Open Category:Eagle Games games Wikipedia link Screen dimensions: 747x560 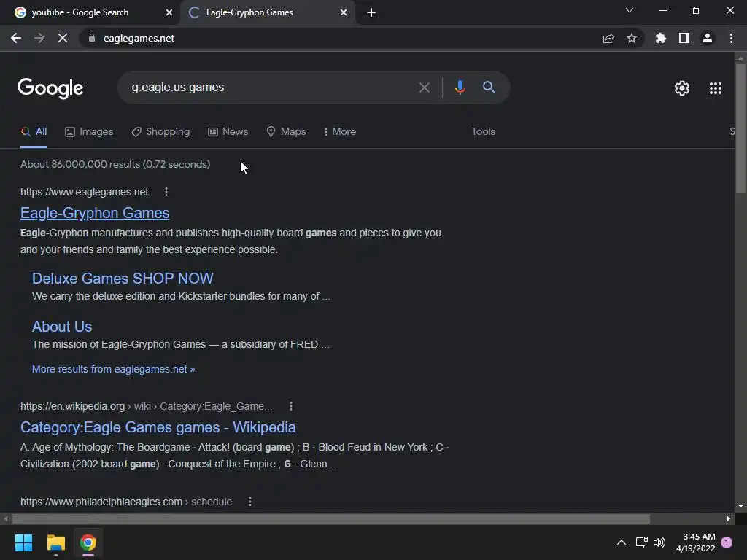pyautogui.click(x=158, y=427)
